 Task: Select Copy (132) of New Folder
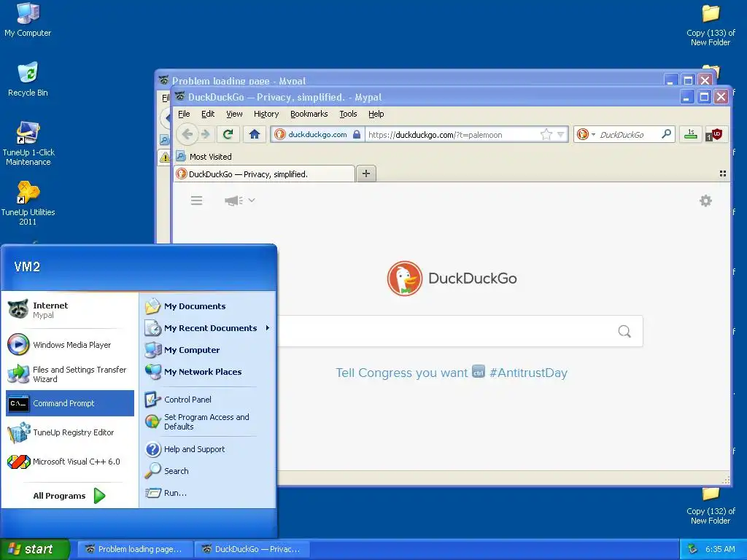pyautogui.click(x=711, y=506)
